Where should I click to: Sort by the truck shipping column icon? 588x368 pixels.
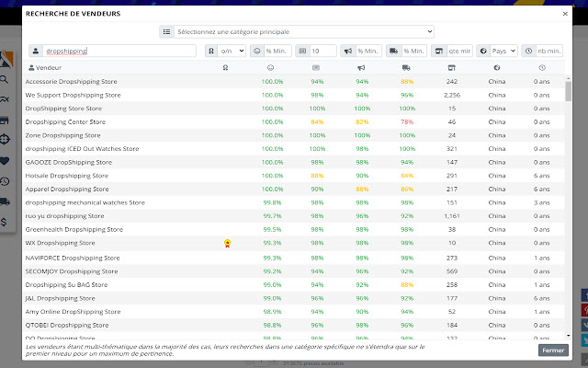pos(406,67)
